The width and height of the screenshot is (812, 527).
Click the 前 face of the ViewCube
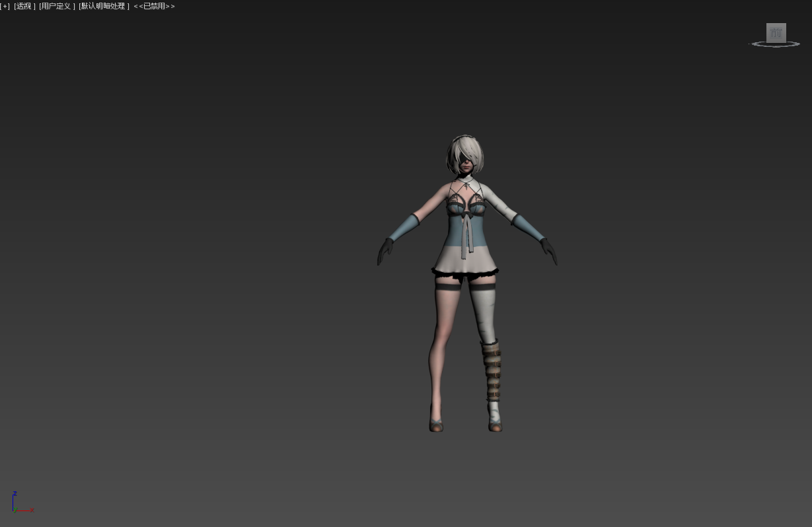[x=776, y=32]
